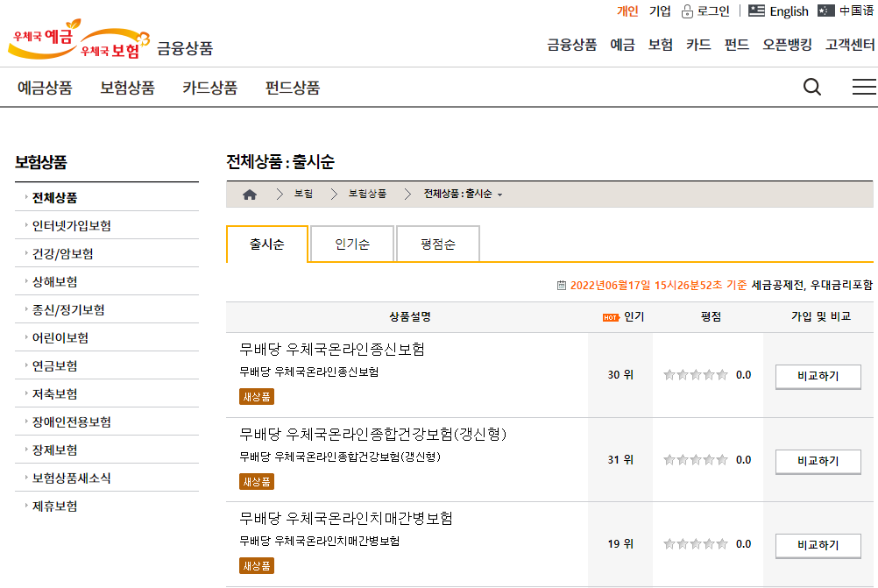Select 어린이보험 in sidebar
The height and width of the screenshot is (588, 878).
click(60, 337)
